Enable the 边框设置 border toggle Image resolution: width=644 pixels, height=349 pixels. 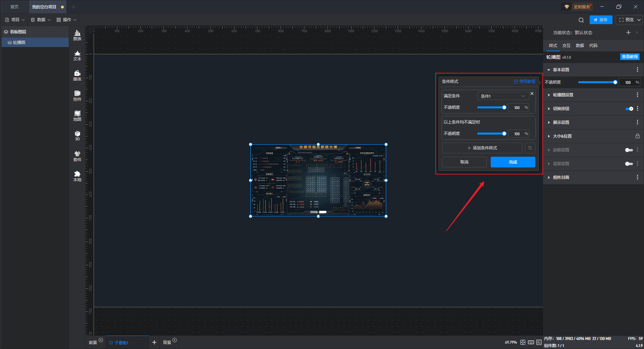tap(629, 150)
